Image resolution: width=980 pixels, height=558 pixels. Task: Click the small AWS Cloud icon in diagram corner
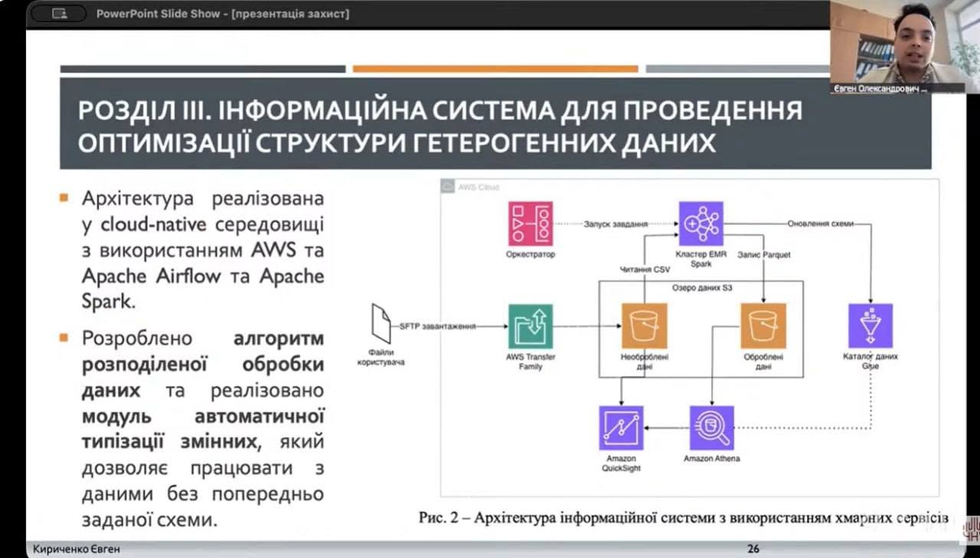pyautogui.click(x=449, y=186)
